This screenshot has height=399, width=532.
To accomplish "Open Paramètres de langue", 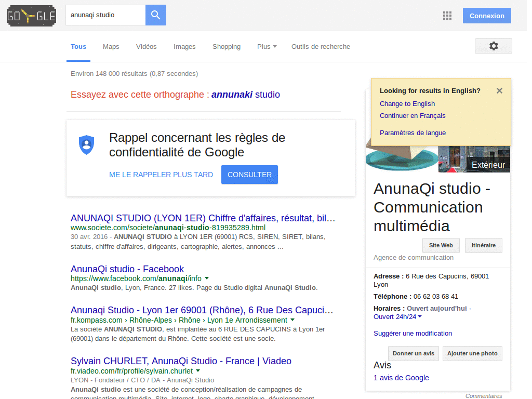I will pos(413,133).
